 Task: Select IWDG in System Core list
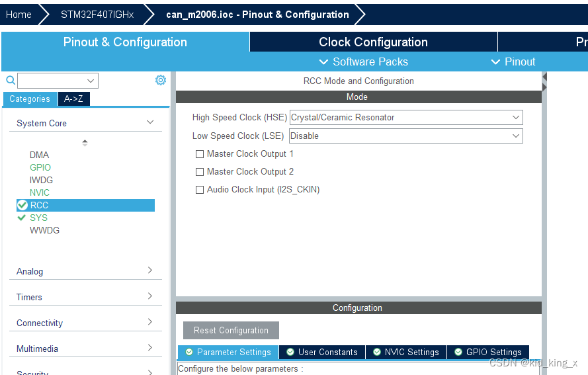41,180
